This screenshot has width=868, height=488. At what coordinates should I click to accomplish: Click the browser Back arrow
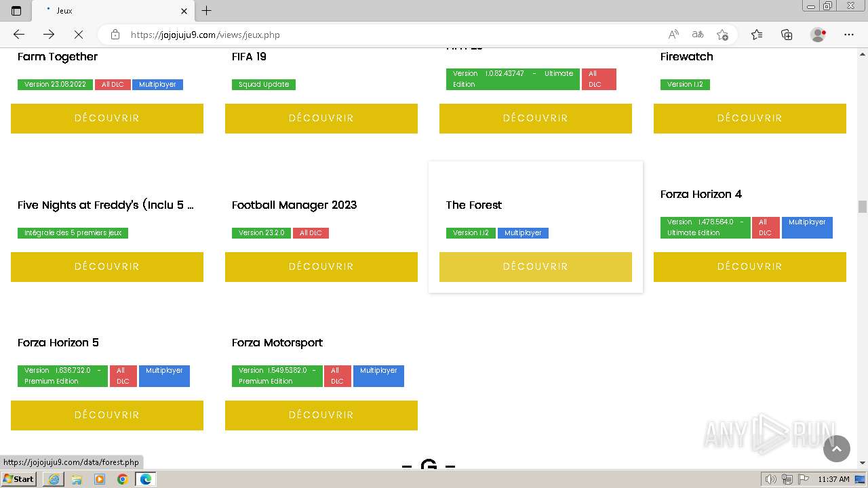tap(19, 35)
